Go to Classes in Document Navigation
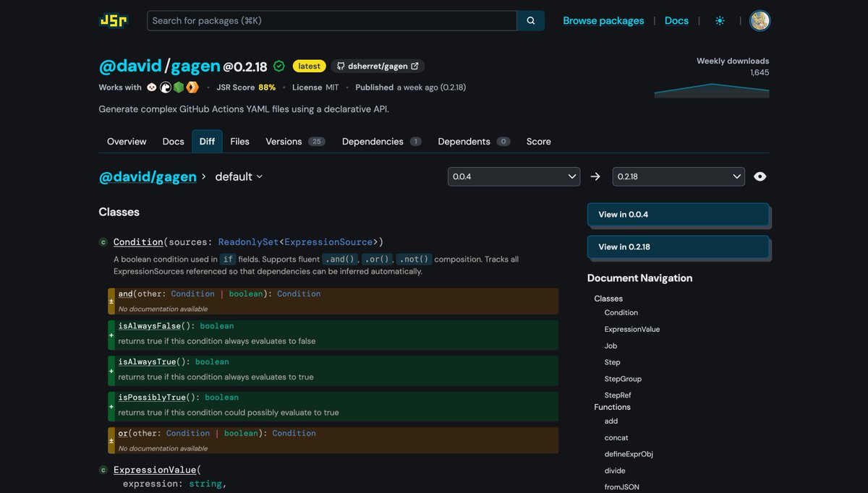The height and width of the screenshot is (493, 868). 608,299
